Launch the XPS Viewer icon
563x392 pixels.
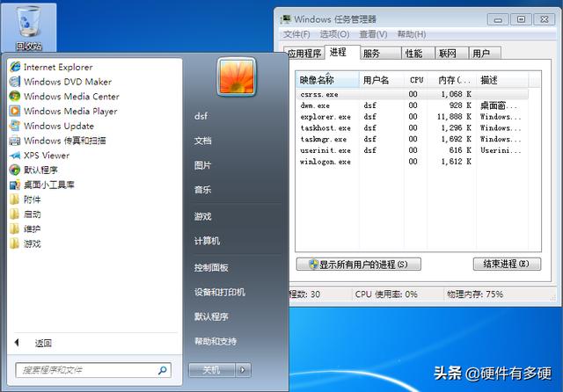(x=15, y=155)
